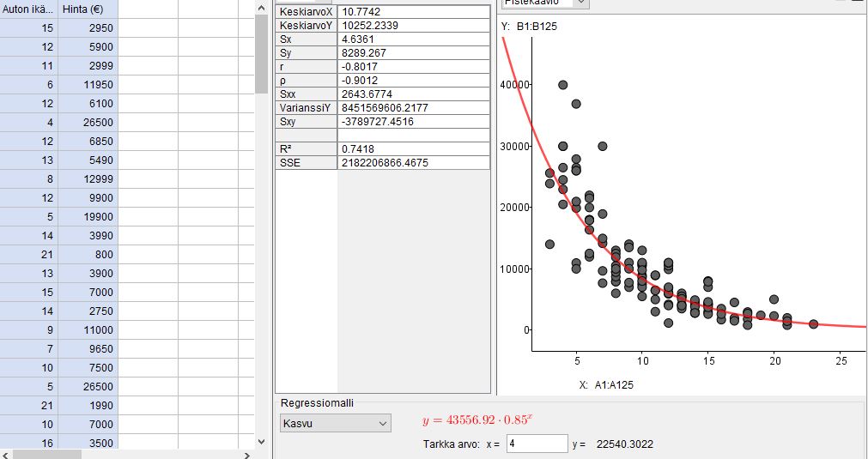Click the topmost data point near 40000
The width and height of the screenshot is (868, 459).
(x=562, y=85)
